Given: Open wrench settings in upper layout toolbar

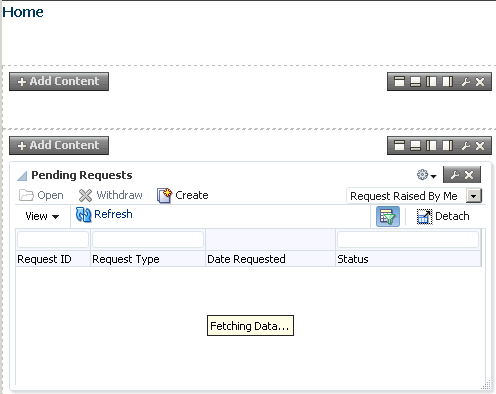Looking at the screenshot, I should [x=466, y=82].
